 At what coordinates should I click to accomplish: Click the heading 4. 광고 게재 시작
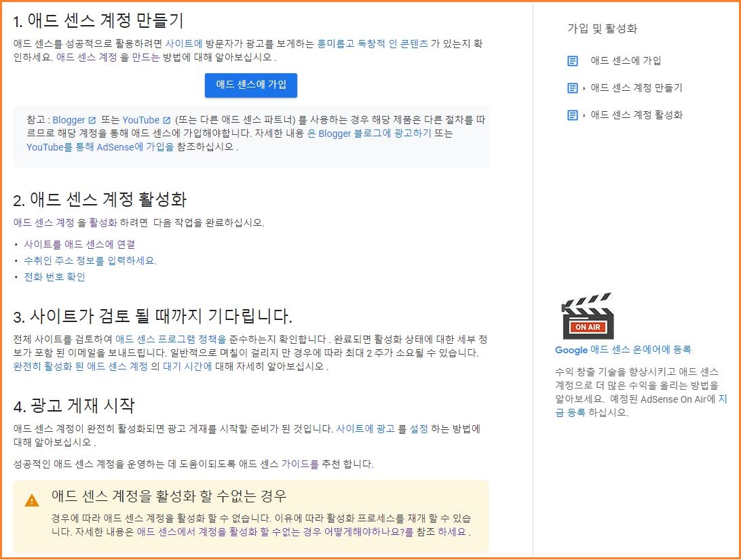point(74,406)
